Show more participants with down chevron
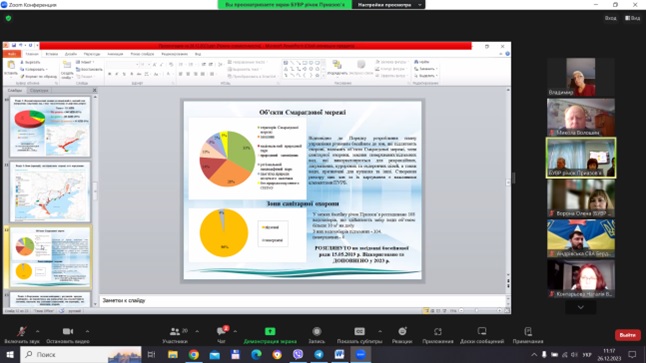The height and width of the screenshot is (363, 646). [x=580, y=307]
